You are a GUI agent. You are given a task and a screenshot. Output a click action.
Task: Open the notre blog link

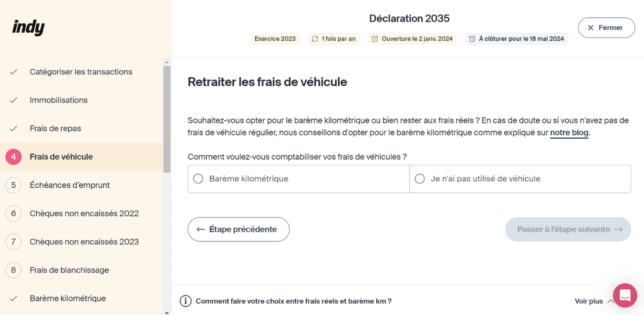569,133
